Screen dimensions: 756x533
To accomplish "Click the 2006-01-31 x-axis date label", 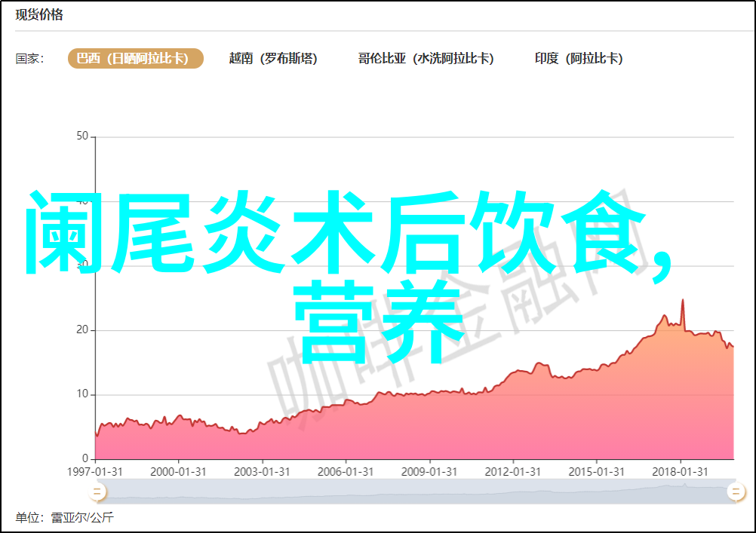I will 346,471.
